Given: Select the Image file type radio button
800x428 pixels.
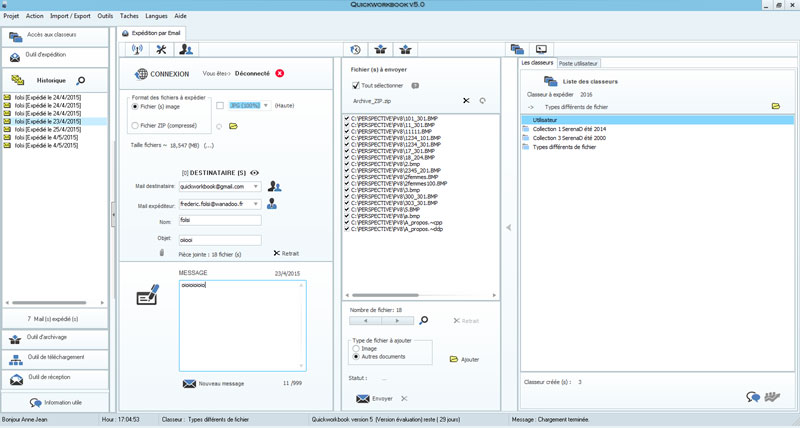Looking at the screenshot, I should tap(357, 349).
